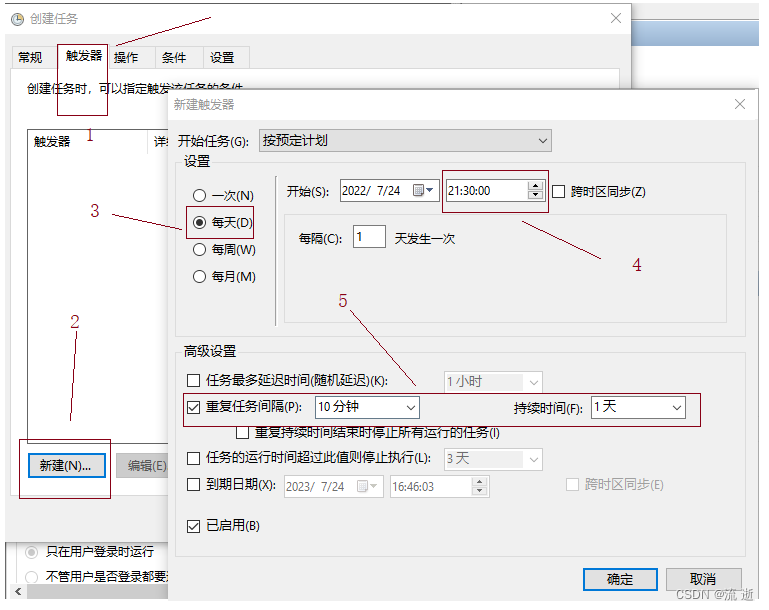
Task: Click the 取消 button
Action: click(x=703, y=579)
